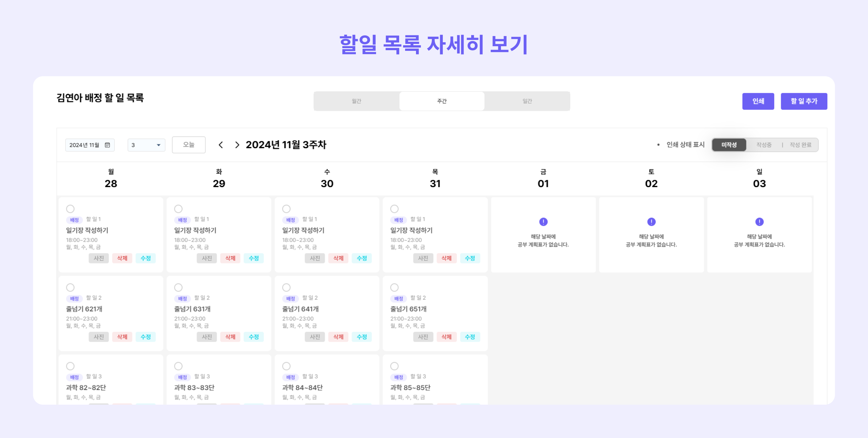
Task: Check the circle for Monday's 일기장 작성하기
Action: [x=70, y=209]
